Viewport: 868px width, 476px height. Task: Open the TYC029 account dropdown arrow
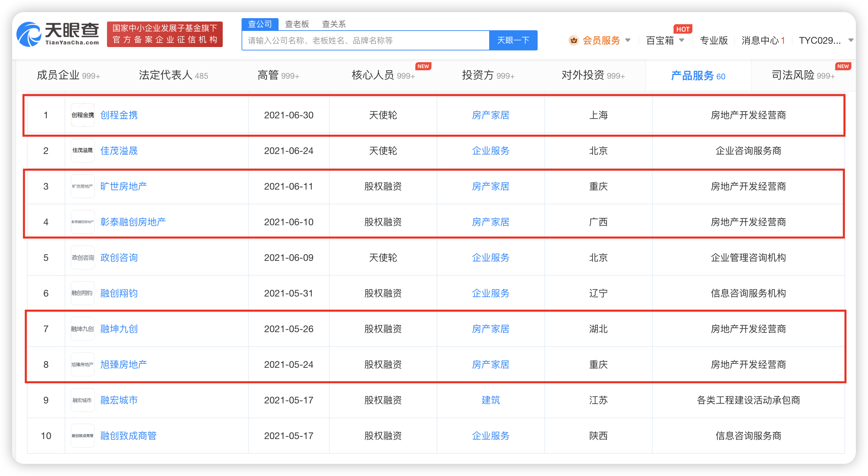pyautogui.click(x=851, y=40)
